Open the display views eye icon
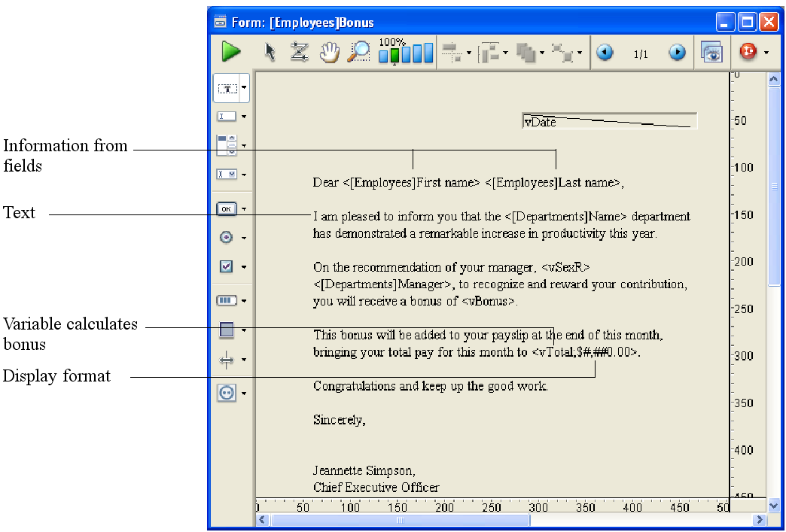Viewport: 786px width, 532px height. click(711, 52)
